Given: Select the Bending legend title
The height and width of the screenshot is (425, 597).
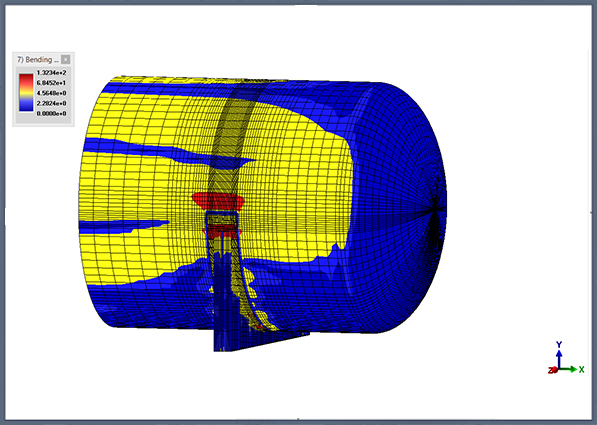Looking at the screenshot, I should click(38, 59).
